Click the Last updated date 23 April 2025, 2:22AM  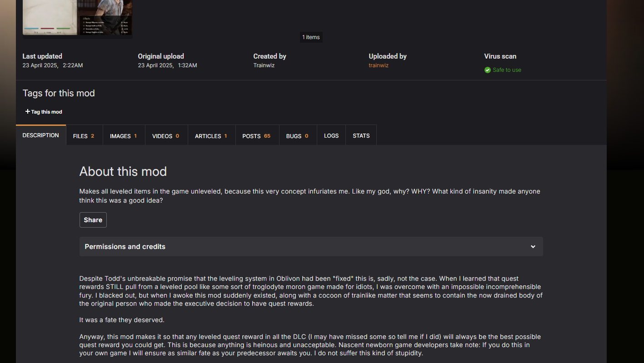click(53, 65)
